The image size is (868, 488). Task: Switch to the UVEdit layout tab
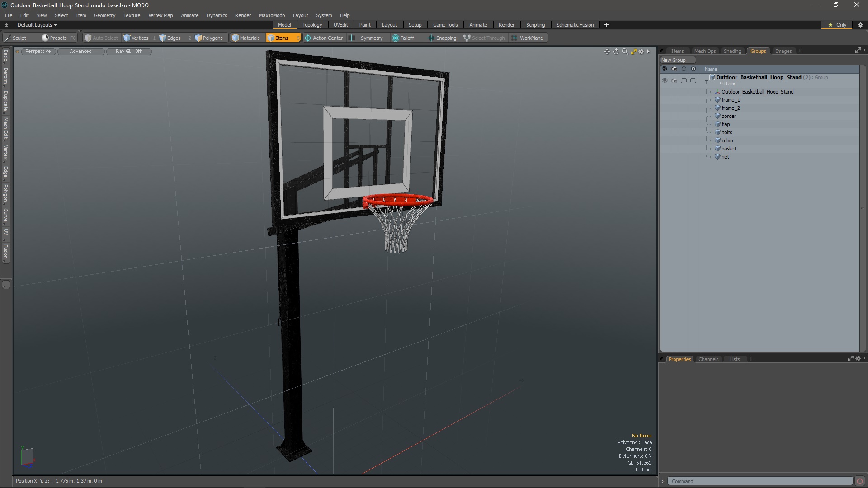point(340,25)
